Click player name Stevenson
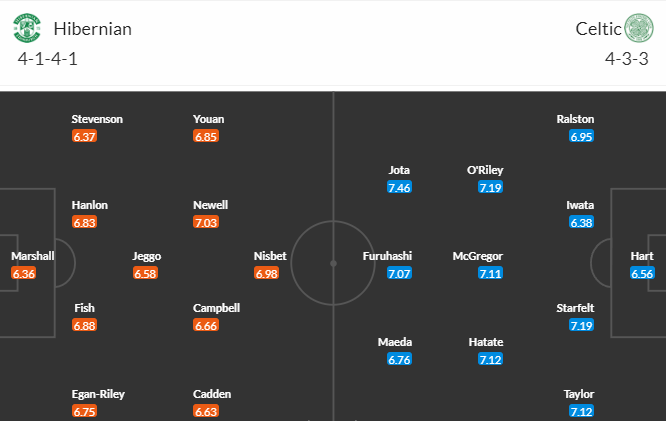Viewport: 666px width, 421px height. pos(97,119)
